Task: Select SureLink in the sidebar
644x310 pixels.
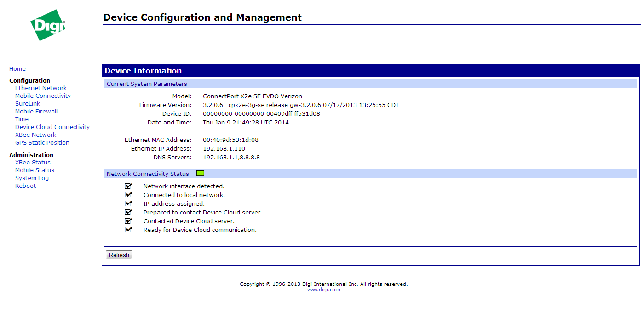Action: [x=28, y=104]
